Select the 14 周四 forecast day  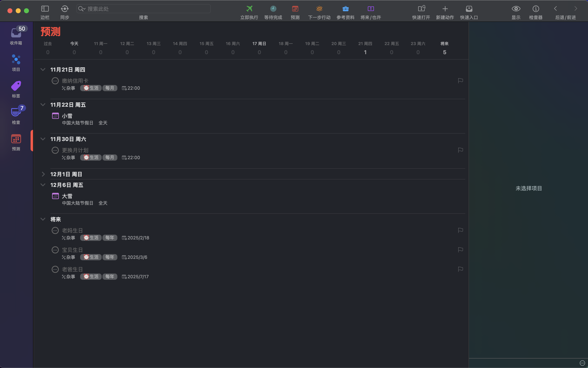pos(180,48)
